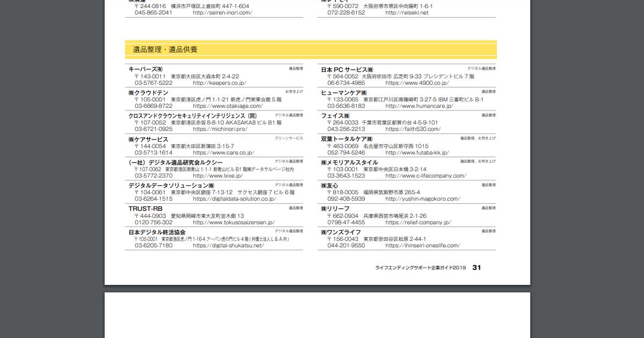Image resolution: width=644 pixels, height=338 pixels.
Task: Visit the https://digital-shukatsu.net/ URL
Action: tap(229, 246)
